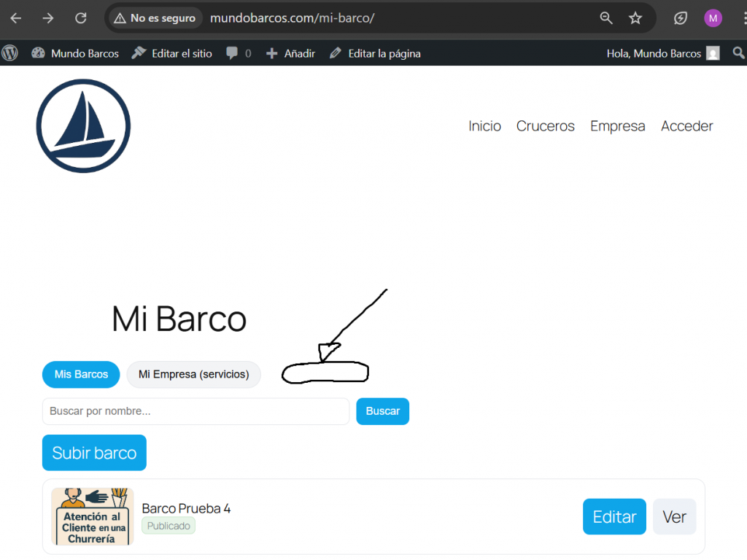This screenshot has height=560, width=747.
Task: Switch to the Mis Barcos tab
Action: pyautogui.click(x=80, y=374)
